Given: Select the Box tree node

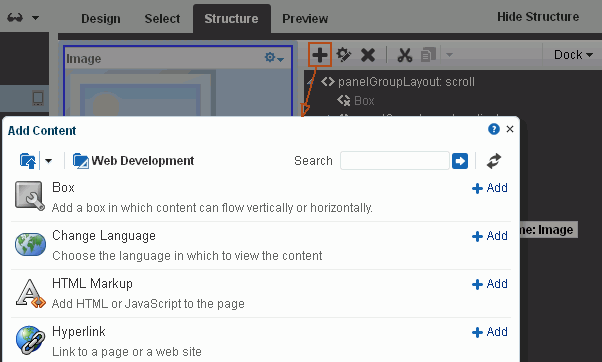Looking at the screenshot, I should [x=364, y=101].
